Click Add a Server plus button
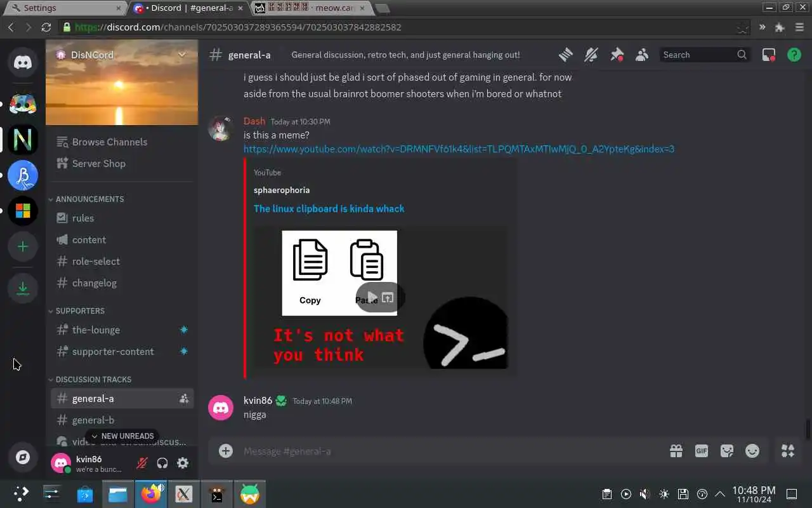Image resolution: width=812 pixels, height=508 pixels. point(23,246)
